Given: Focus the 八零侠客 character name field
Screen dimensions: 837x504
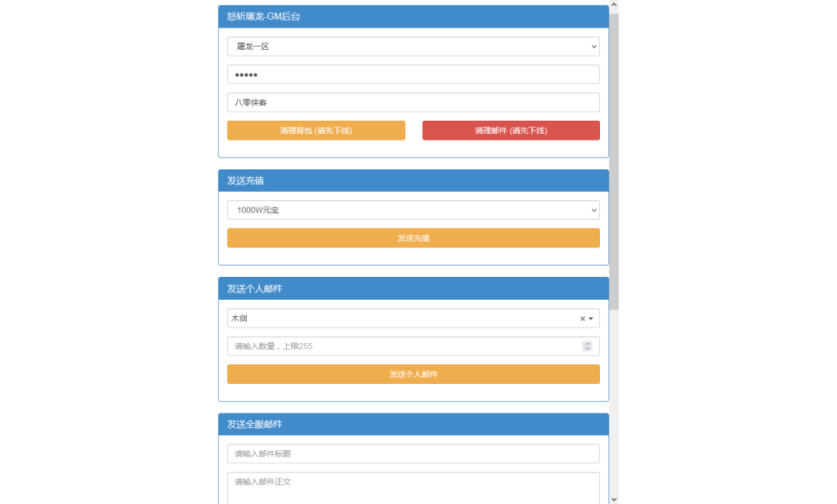Looking at the screenshot, I should coord(413,102).
